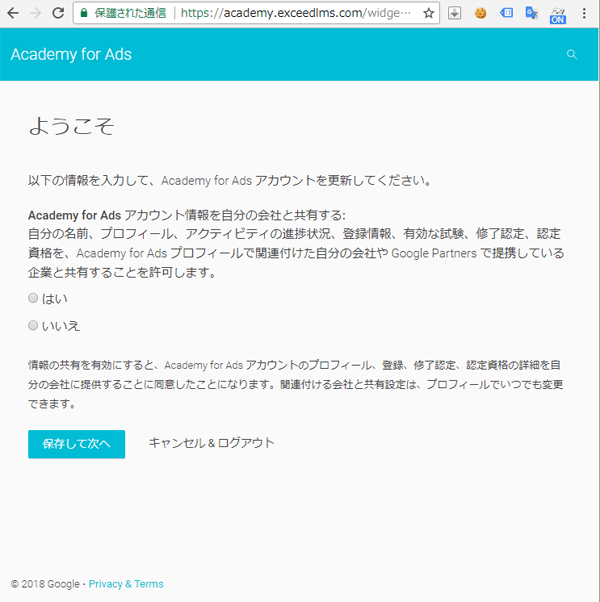This screenshot has width=600, height=602.
Task: Click the blue tag extension icon
Action: pyautogui.click(x=506, y=13)
